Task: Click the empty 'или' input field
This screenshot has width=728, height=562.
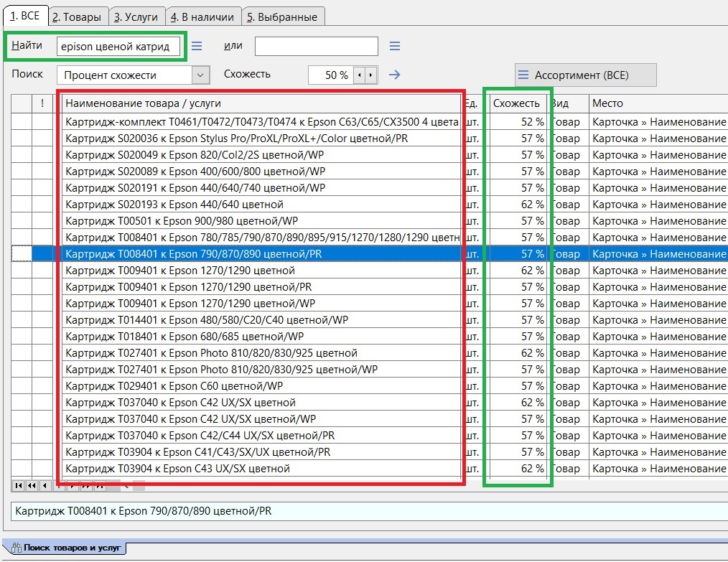Action: point(316,46)
